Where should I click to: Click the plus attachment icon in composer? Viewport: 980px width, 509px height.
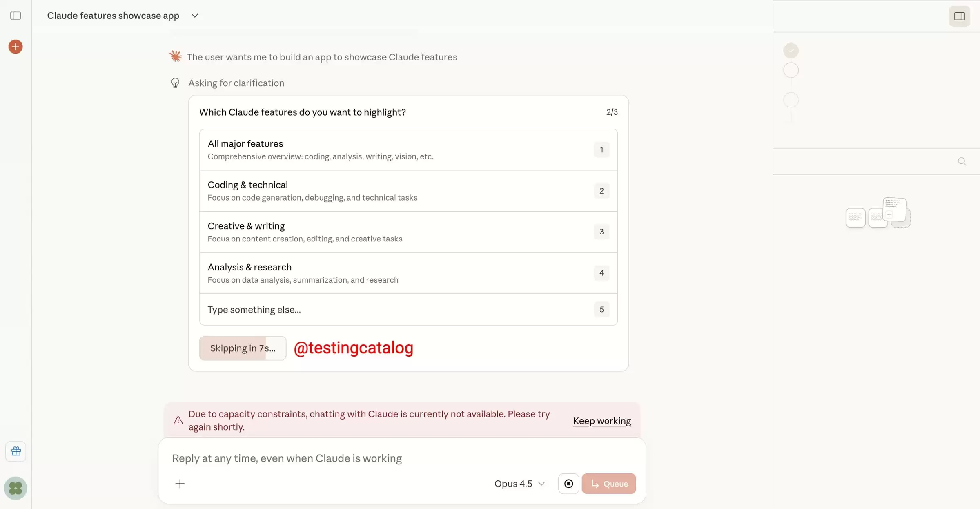click(x=180, y=484)
